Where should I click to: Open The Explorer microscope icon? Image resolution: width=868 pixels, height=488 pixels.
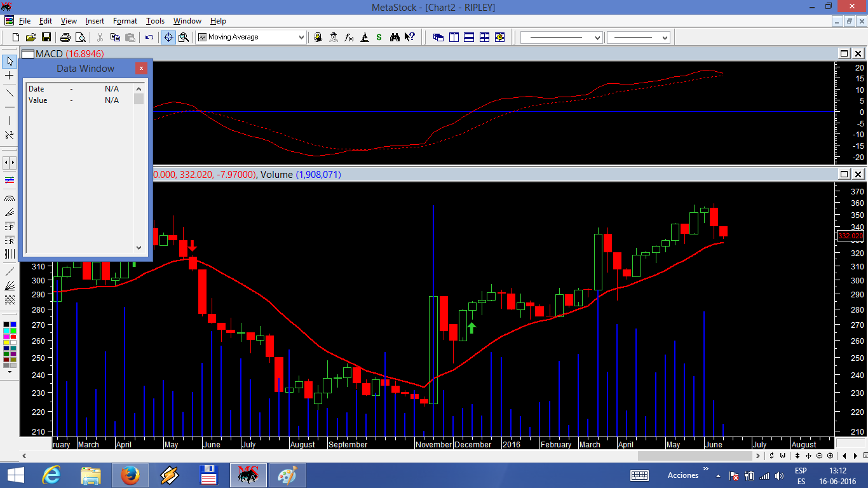pos(364,37)
